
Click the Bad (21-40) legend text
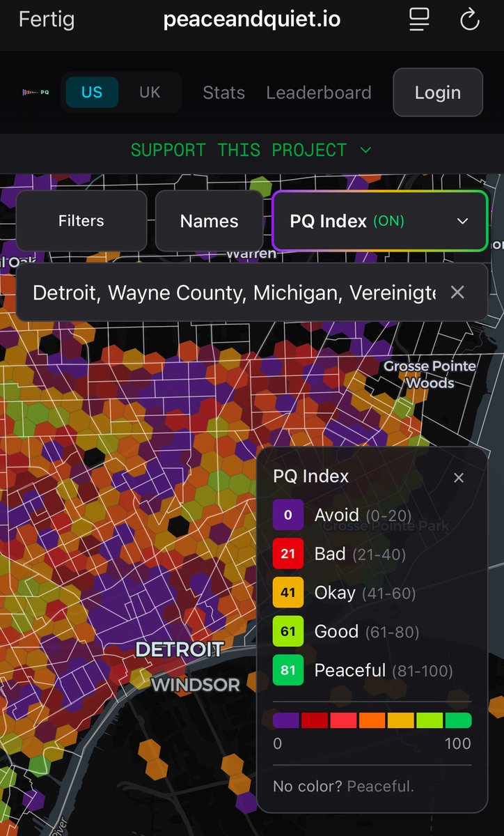[x=360, y=555]
